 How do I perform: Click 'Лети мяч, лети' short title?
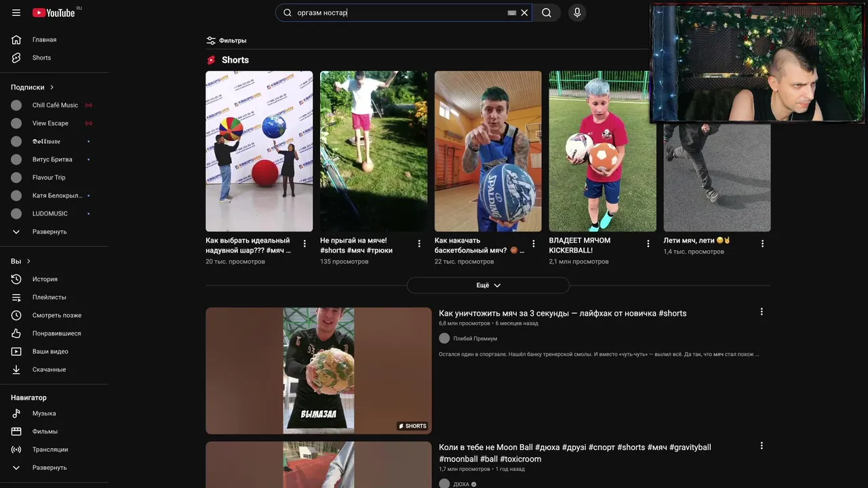tap(697, 241)
